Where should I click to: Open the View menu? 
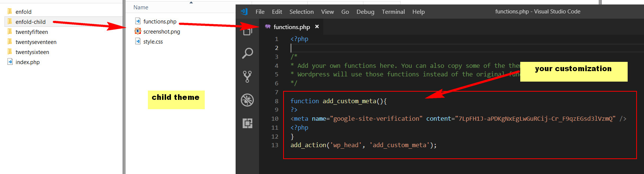pyautogui.click(x=327, y=12)
